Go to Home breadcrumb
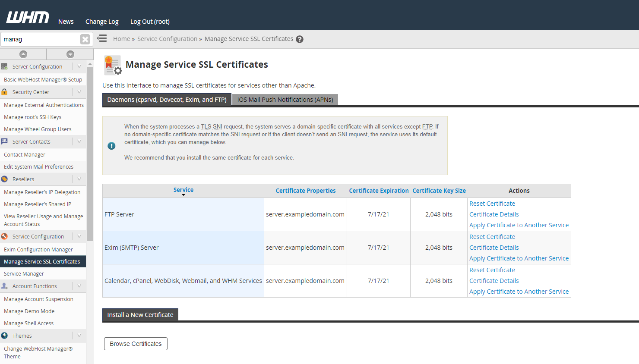639x364 pixels. [121, 39]
